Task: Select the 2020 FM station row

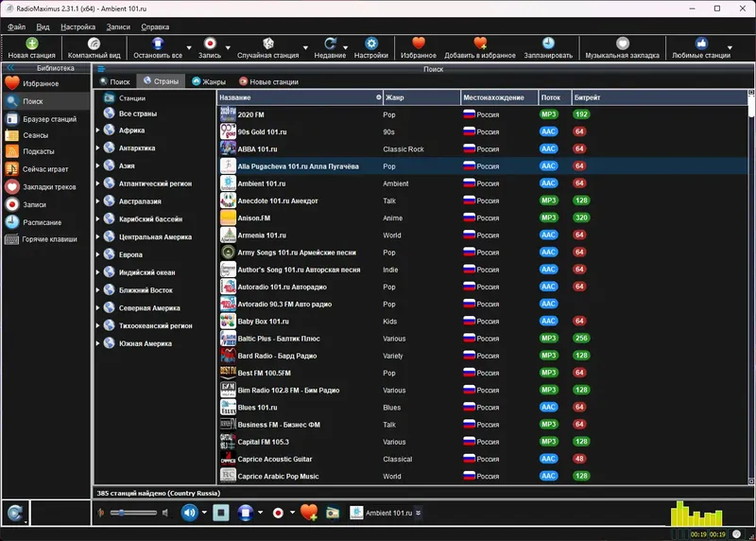Action: tap(482, 114)
